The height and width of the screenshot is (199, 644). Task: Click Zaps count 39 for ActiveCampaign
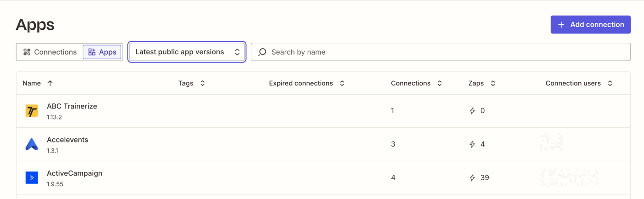[485, 177]
